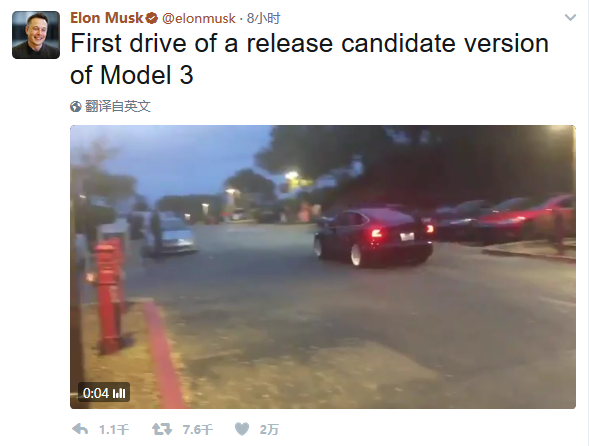Image resolution: width=589 pixels, height=446 pixels.
Task: Open the 8小时 timestamp permalink
Action: [263, 18]
